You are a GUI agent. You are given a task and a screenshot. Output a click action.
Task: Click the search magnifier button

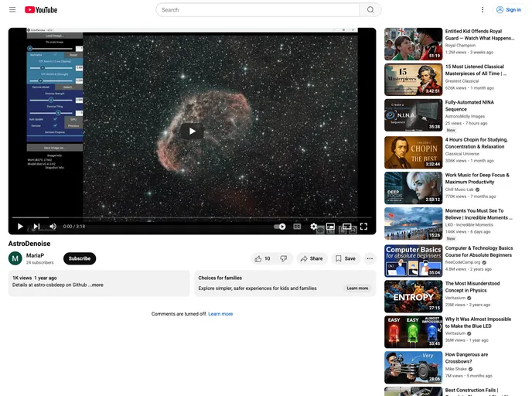click(x=370, y=10)
